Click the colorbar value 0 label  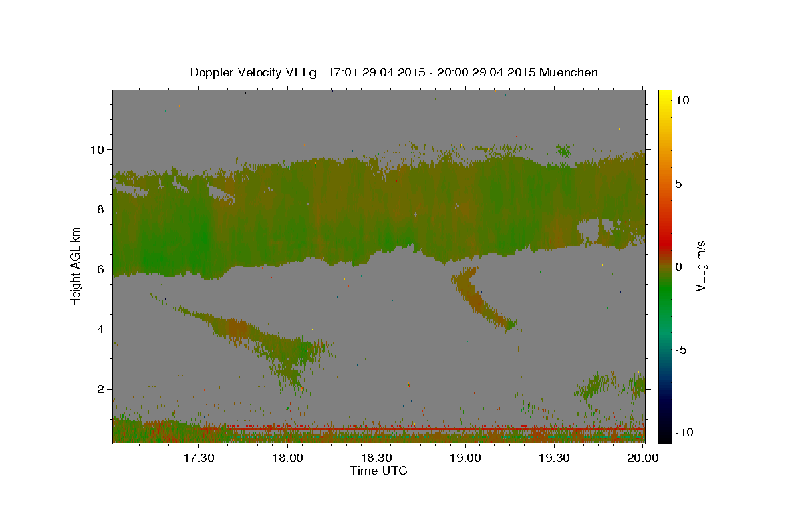pos(678,267)
